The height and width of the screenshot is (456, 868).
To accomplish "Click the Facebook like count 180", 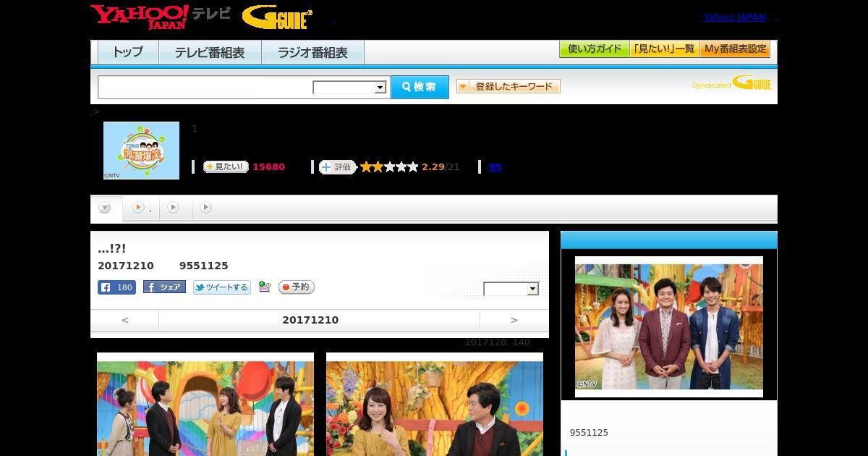I will 116,287.
